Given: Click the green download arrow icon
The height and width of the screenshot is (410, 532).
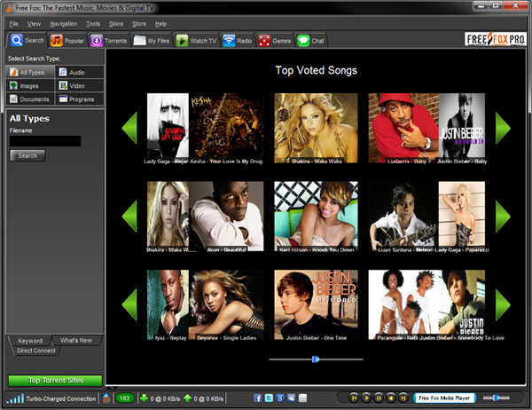Looking at the screenshot, I should point(144,398).
